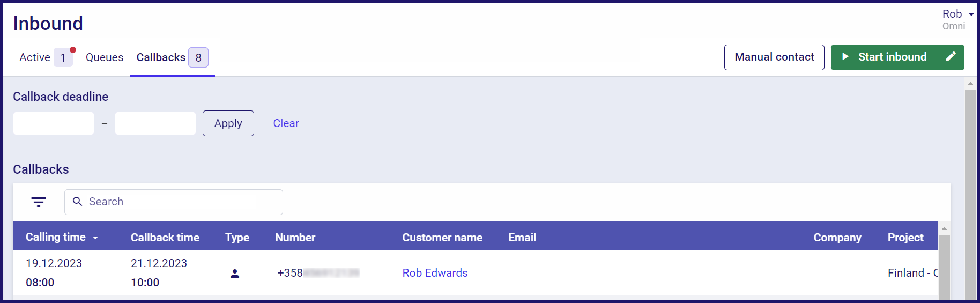Switch to the Active tab
The height and width of the screenshot is (303, 980).
(x=35, y=57)
